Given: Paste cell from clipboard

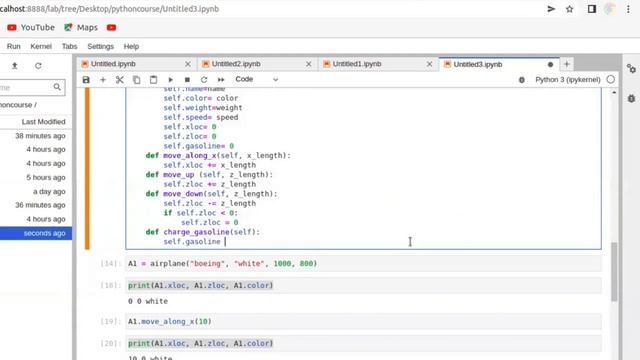Looking at the screenshot, I should tap(153, 80).
